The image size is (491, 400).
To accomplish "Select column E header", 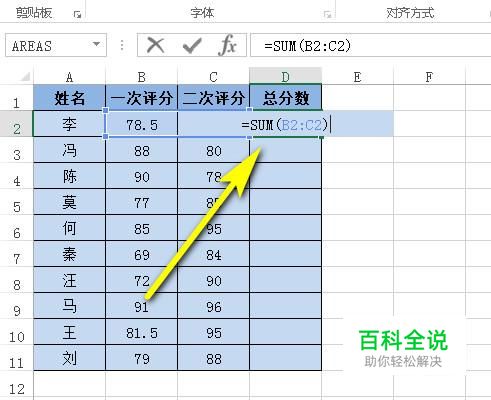I will pos(358,77).
